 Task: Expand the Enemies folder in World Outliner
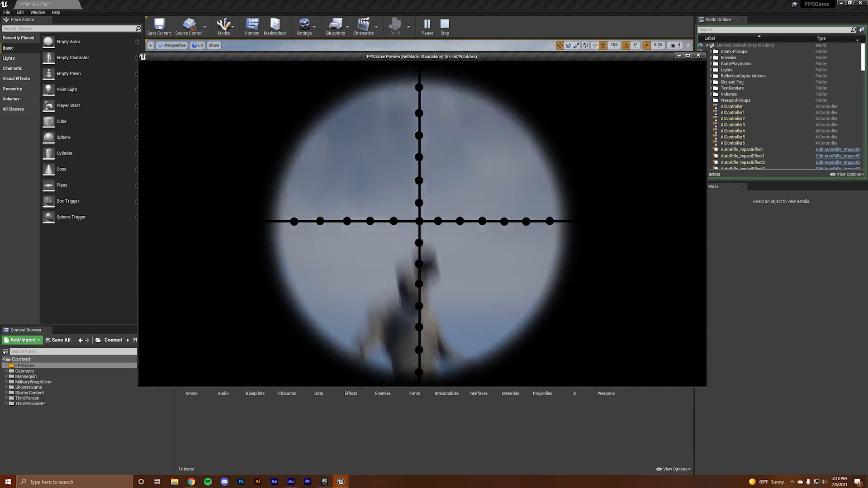click(711, 58)
